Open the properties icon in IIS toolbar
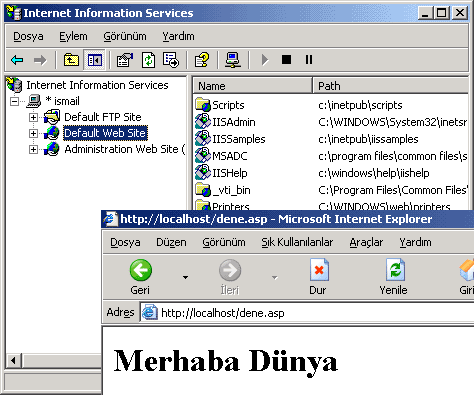The image size is (474, 395). pos(125,60)
